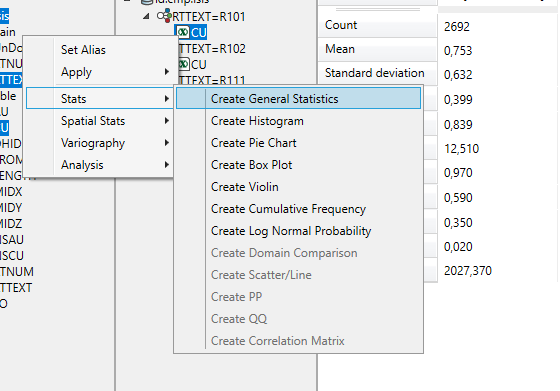Screen dimensions: 560x391
Task: Click the CU variable icon under RTTEXT=R101
Action: coord(183,32)
